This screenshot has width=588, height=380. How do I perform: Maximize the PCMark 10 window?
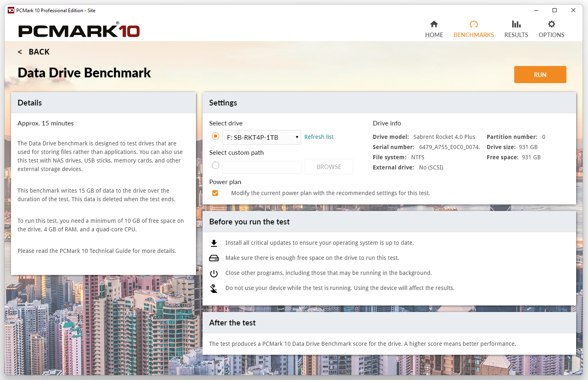(x=555, y=10)
